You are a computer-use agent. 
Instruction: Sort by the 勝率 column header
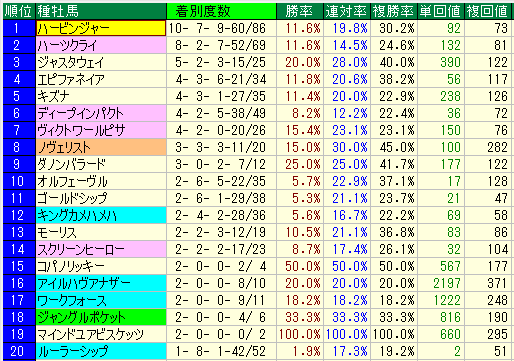(300, 11)
